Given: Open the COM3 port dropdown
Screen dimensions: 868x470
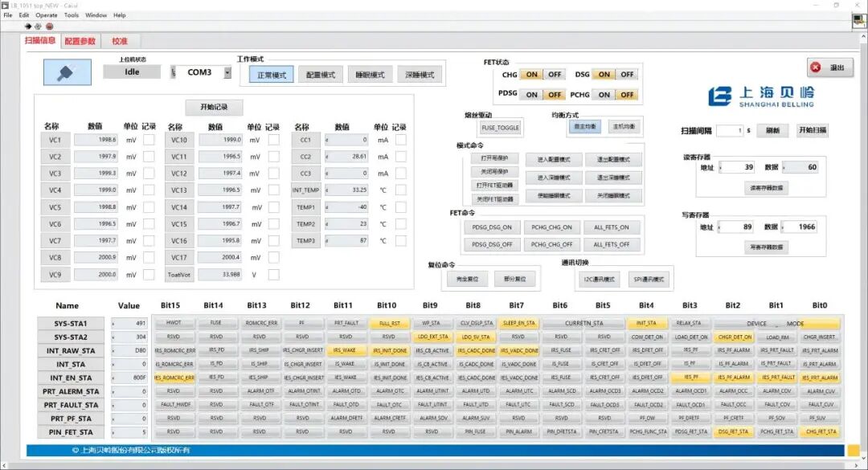Looking at the screenshot, I should click(227, 72).
